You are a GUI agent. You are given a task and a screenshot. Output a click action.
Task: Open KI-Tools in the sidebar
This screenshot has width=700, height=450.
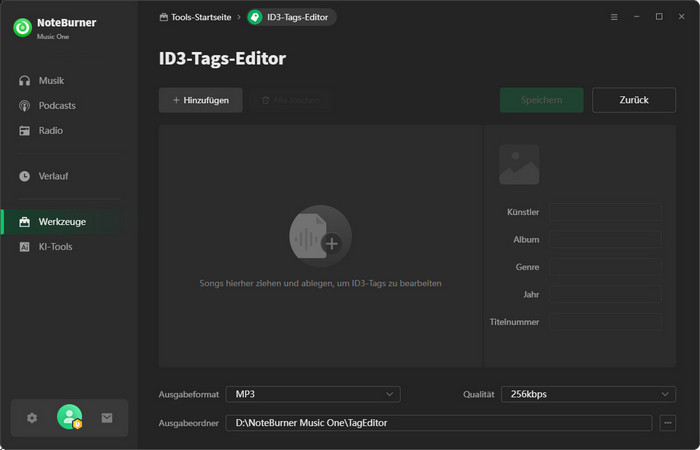click(55, 247)
